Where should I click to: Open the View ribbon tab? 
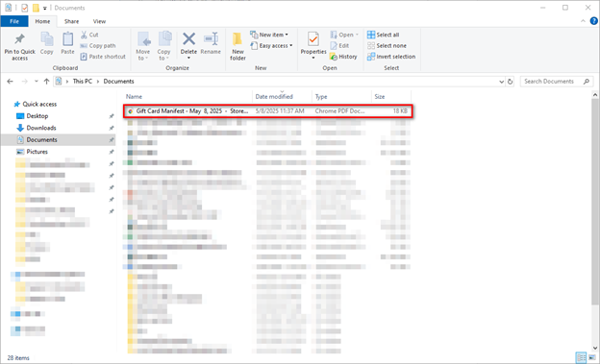pos(99,21)
